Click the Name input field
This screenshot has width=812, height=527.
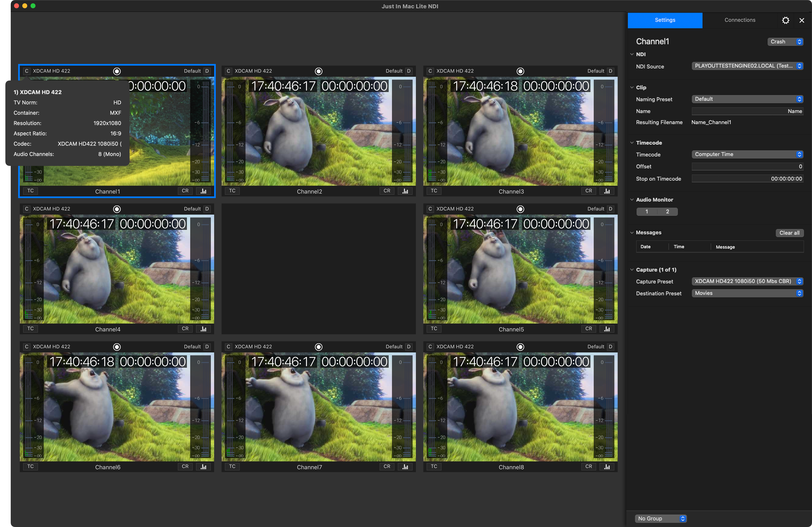(747, 111)
